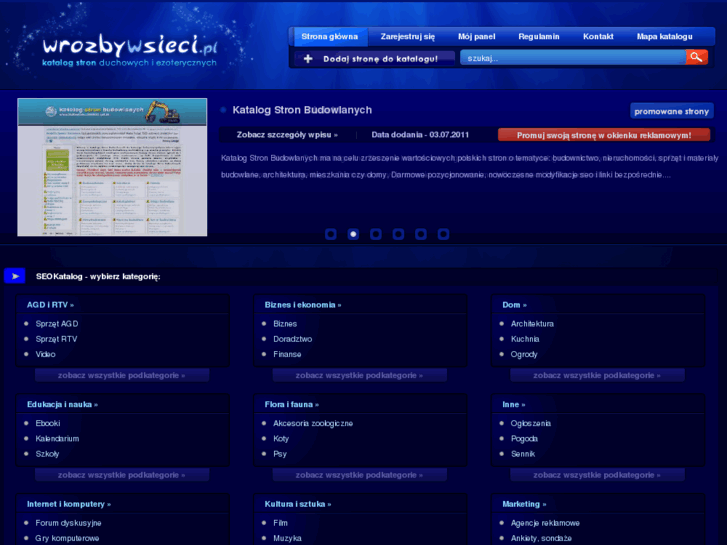Click the Akcesoria zoologiczne subcategory
Screen dimensions: 727x545
click(x=313, y=423)
